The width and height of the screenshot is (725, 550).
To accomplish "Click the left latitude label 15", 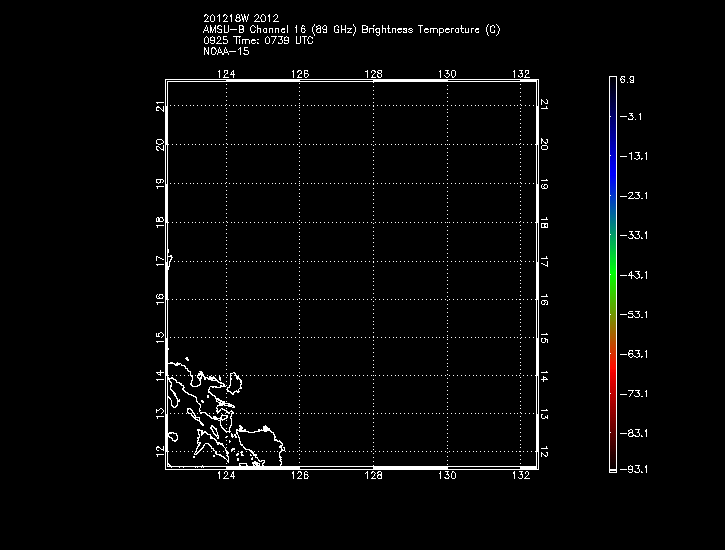I will (160, 337).
